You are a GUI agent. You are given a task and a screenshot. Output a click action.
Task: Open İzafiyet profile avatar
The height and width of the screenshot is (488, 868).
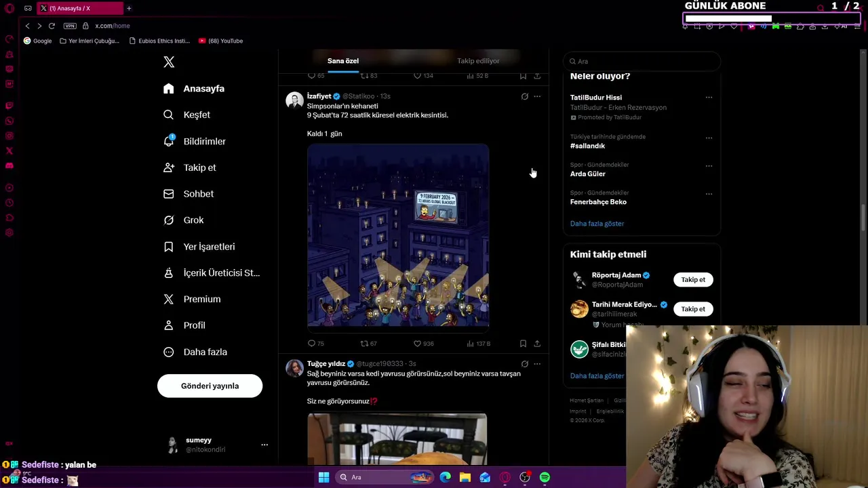click(294, 100)
